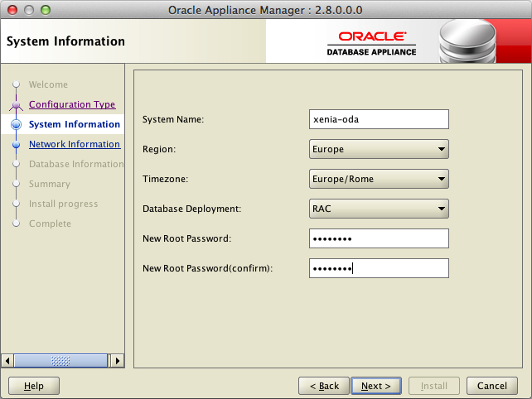Focus the New Root Password(confirm) field
Screen dimensions: 532x399
pos(379,268)
